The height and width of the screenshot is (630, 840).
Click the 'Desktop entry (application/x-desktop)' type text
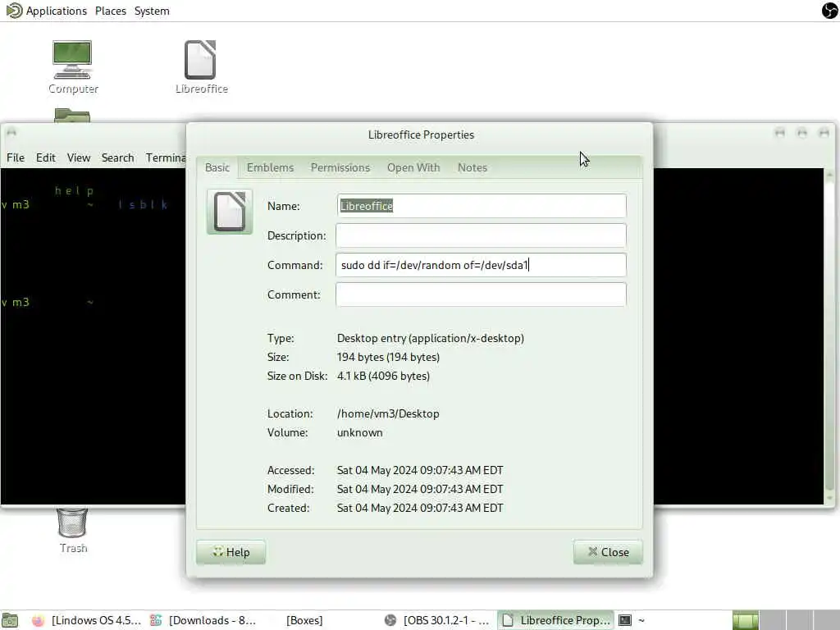tap(430, 338)
